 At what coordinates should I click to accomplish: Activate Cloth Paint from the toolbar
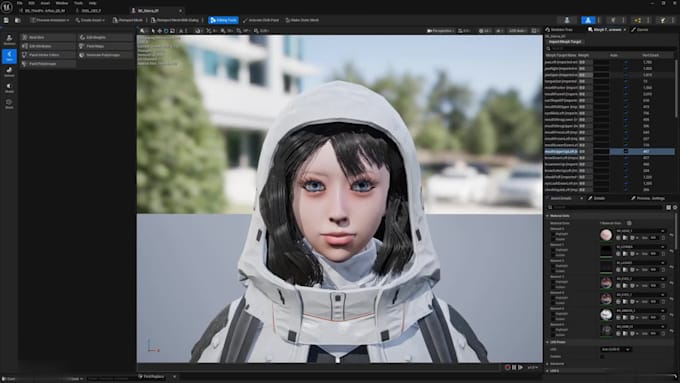pos(261,20)
